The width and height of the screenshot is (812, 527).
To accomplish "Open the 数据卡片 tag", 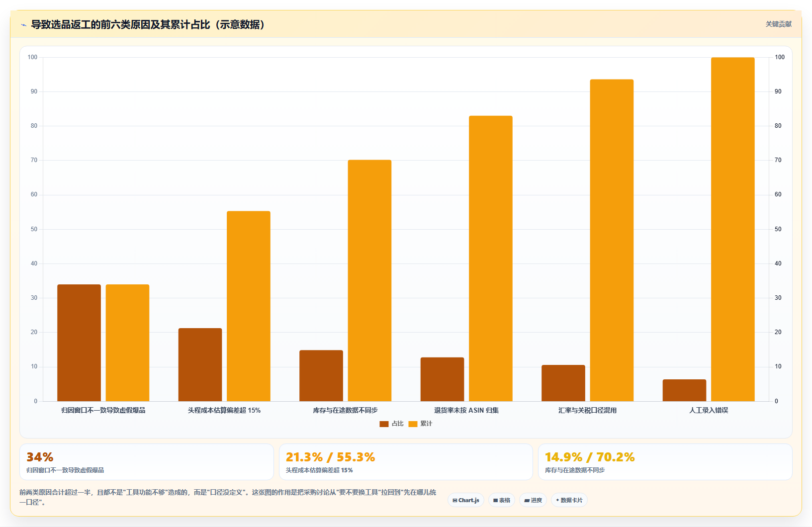I will (569, 500).
